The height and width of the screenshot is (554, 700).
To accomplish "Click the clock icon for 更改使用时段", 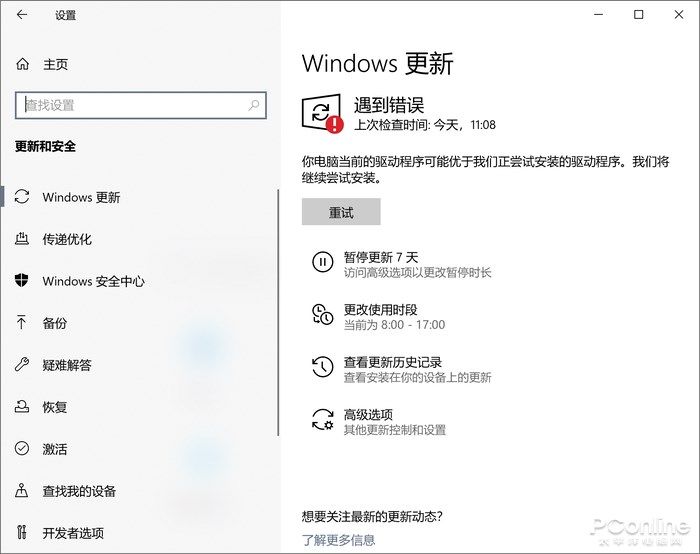I will coord(322,314).
